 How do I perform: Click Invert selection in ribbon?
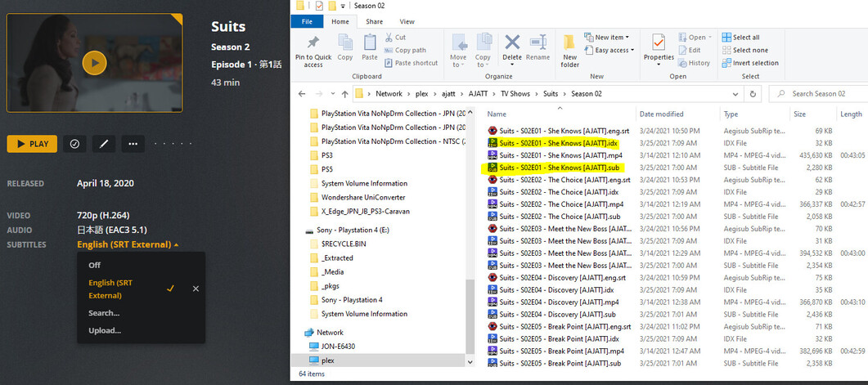[x=750, y=62]
